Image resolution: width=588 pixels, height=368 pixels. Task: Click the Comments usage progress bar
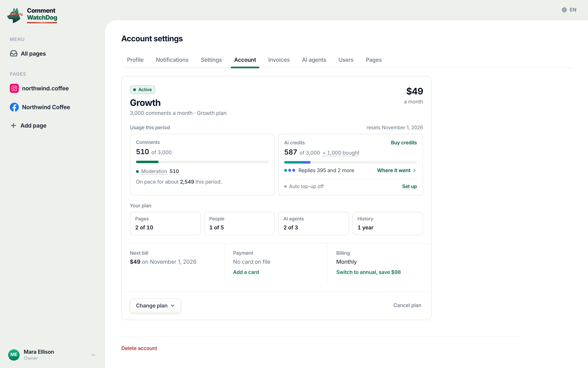tap(202, 162)
